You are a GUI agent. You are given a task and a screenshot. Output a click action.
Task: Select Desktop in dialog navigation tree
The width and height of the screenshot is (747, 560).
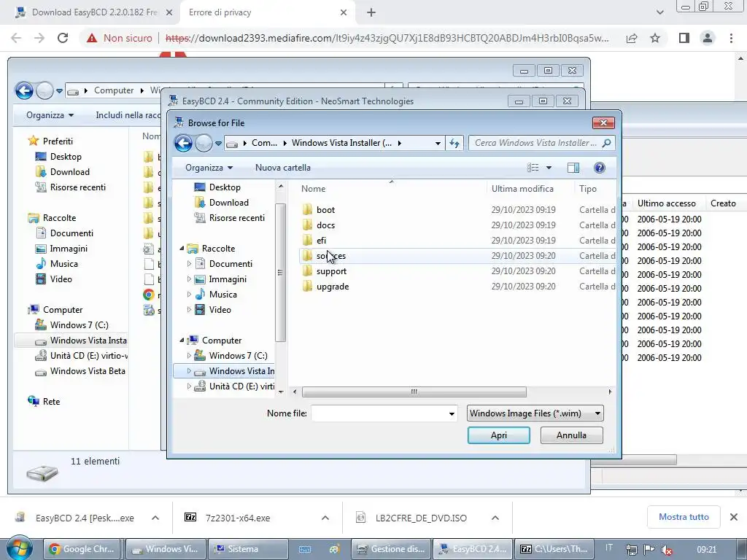[x=225, y=187]
